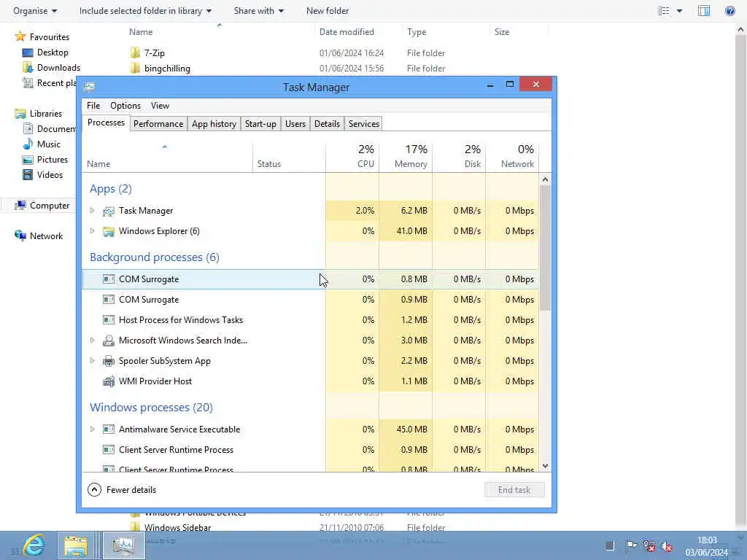The image size is (747, 560).
Task: Click the Explorer change view icon
Action: [x=664, y=10]
